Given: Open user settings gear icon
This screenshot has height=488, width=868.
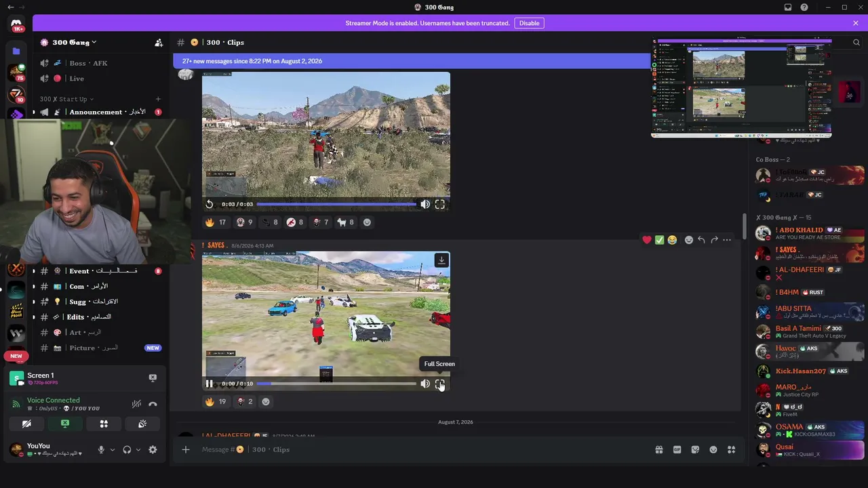Looking at the screenshot, I should tap(153, 449).
